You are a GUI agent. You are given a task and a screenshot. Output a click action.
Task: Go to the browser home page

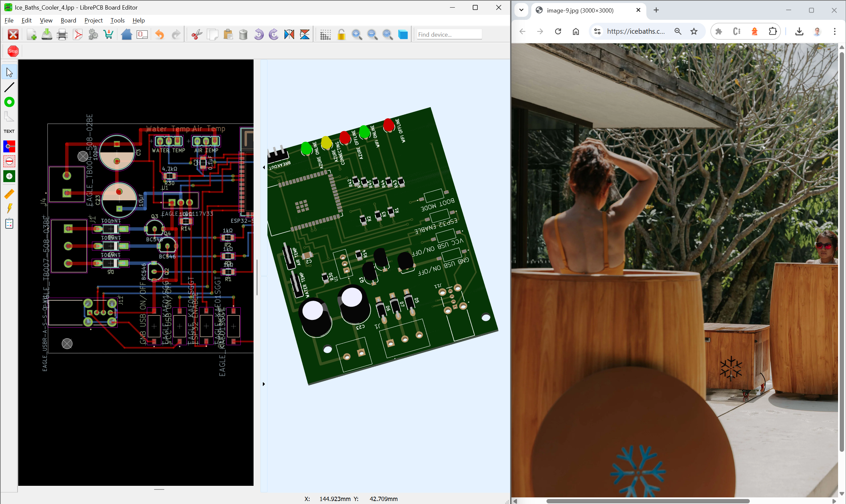click(576, 31)
